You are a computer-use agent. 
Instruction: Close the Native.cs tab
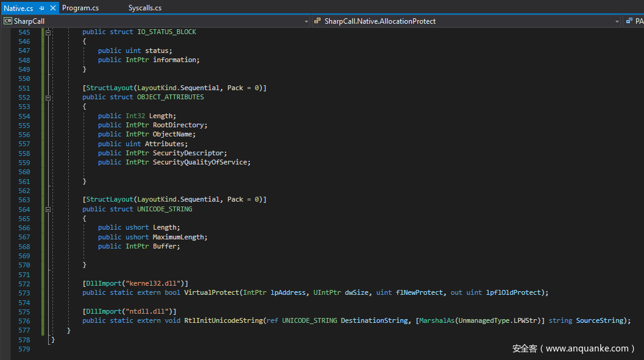[52, 8]
